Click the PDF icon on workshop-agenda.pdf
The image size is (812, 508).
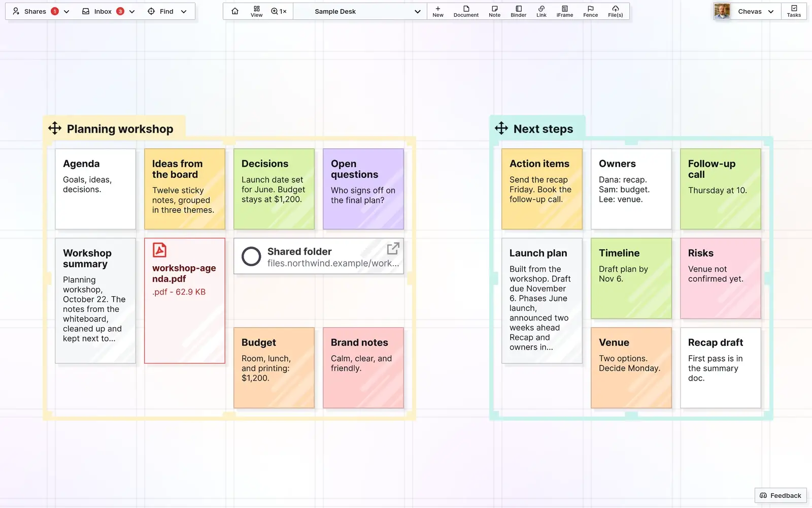[159, 250]
